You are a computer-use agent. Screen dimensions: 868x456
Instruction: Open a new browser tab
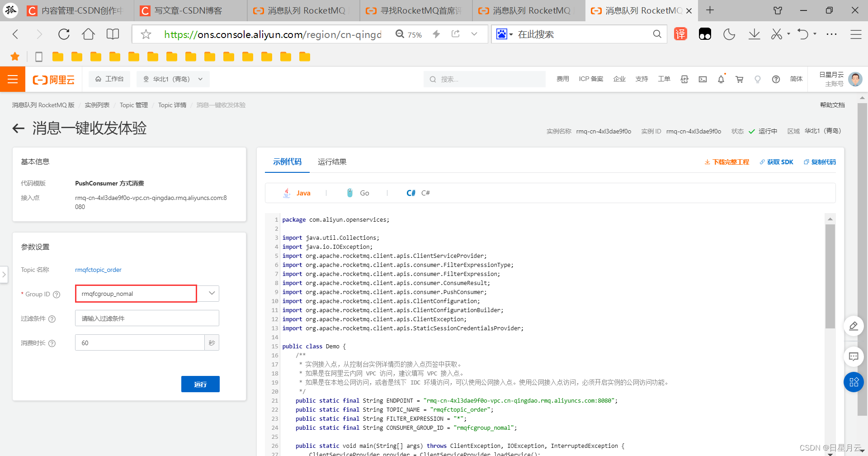pos(710,10)
